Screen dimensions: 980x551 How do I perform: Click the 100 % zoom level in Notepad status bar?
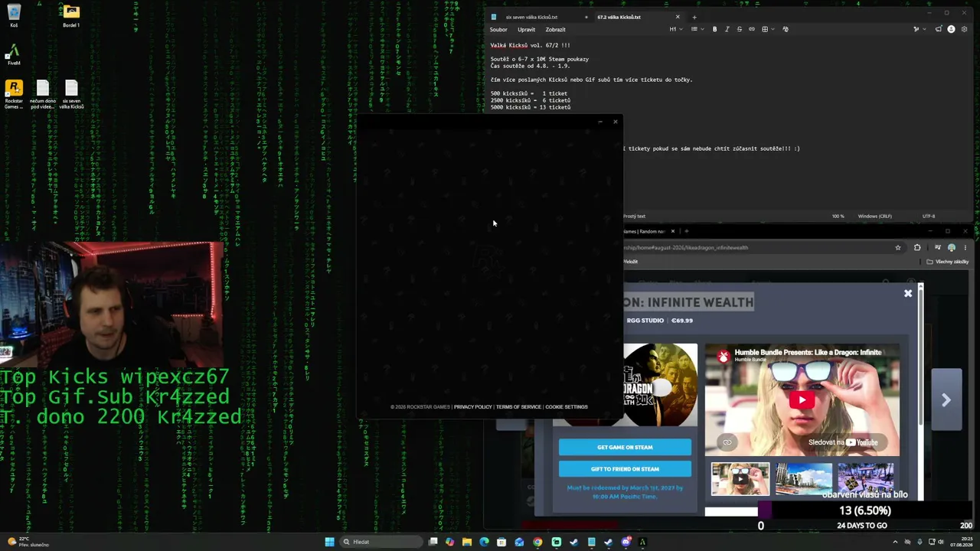838,216
